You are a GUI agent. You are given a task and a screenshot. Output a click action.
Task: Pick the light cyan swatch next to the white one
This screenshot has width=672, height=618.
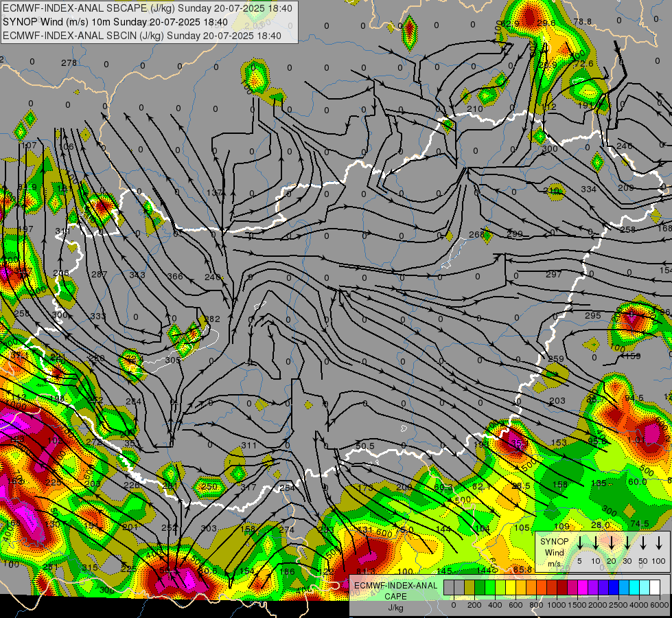point(645,588)
